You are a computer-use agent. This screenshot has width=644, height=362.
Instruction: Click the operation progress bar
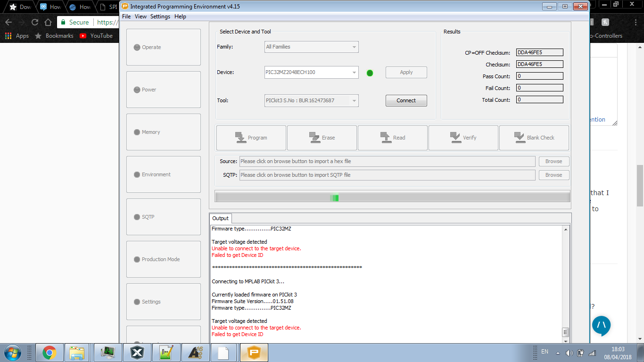coord(392,197)
